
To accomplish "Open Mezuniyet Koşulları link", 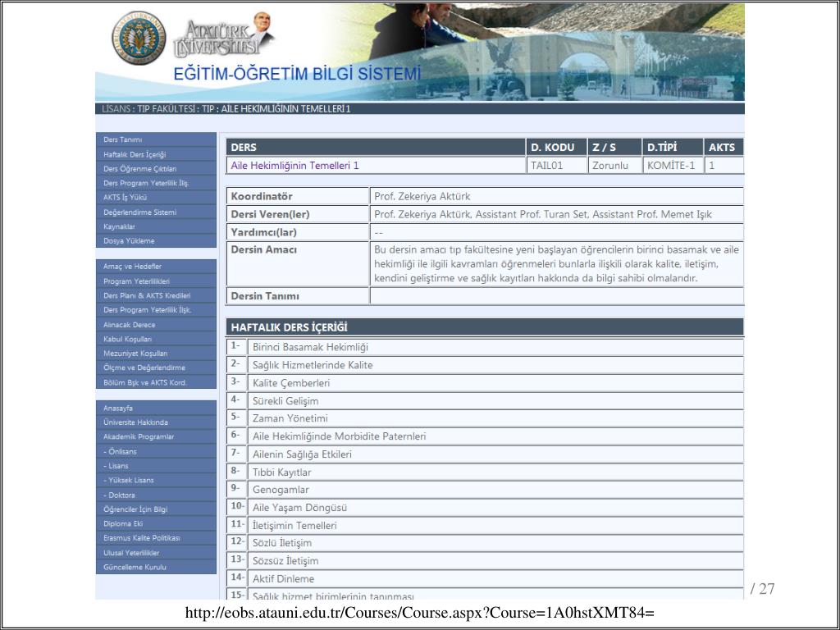I will click(156, 354).
